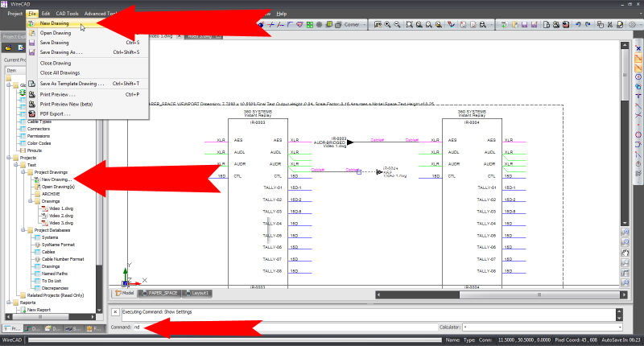Image resolution: width=644 pixels, height=346 pixels.
Task: Select PDF Export menu entry
Action: tap(87, 113)
